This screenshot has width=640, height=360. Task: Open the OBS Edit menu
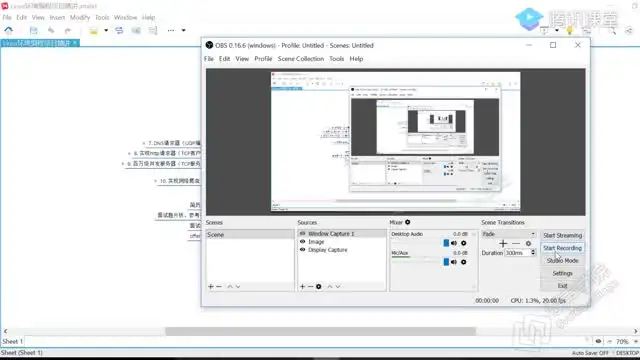pyautogui.click(x=224, y=59)
